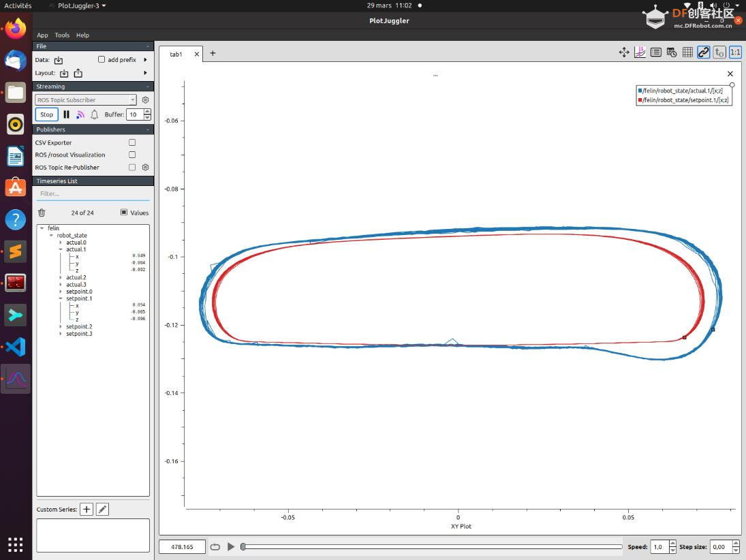
Task: Show applications grid in the dock
Action: coord(16,544)
